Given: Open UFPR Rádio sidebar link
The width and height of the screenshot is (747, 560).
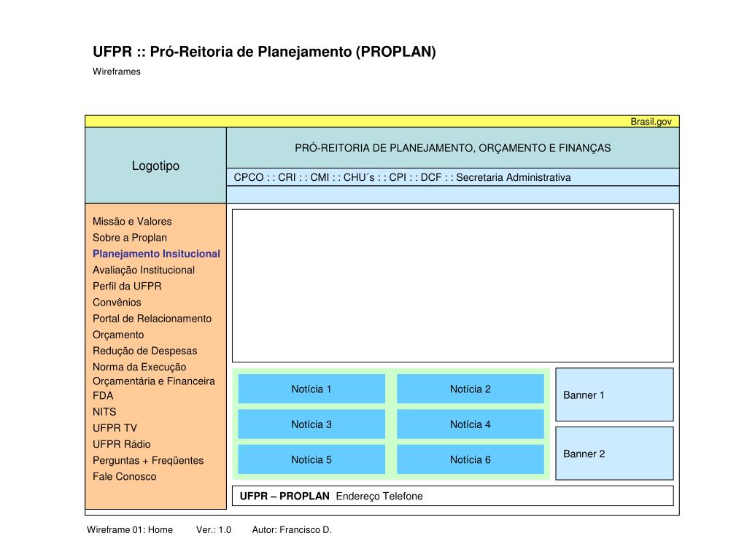Looking at the screenshot, I should click(x=122, y=444).
